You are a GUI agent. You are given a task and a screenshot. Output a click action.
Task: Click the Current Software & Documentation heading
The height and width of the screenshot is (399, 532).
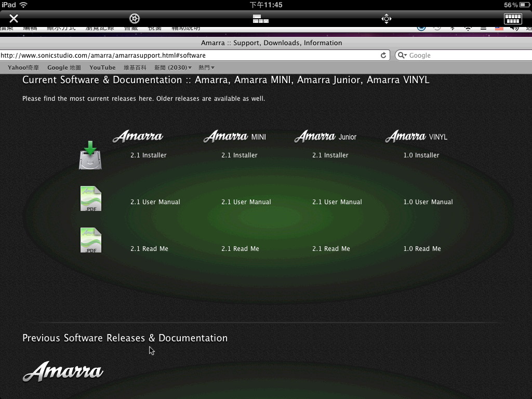[x=226, y=79]
